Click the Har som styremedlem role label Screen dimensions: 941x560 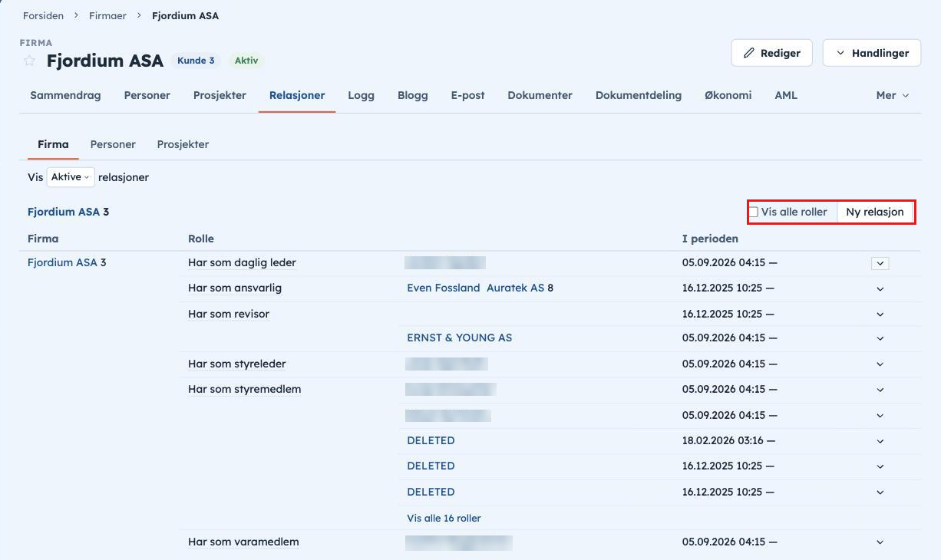click(245, 389)
